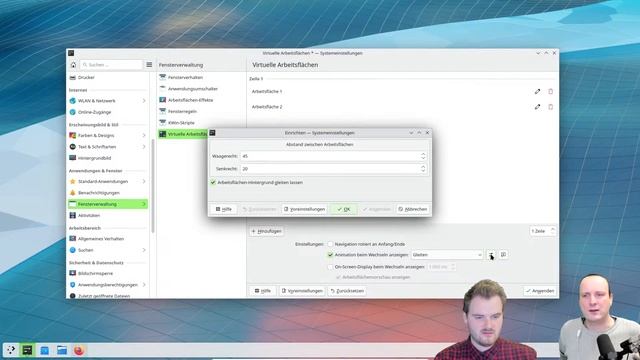Image resolution: width=640 pixels, height=360 pixels.
Task: Open Text & Schriftarten category
Action: (x=108, y=147)
